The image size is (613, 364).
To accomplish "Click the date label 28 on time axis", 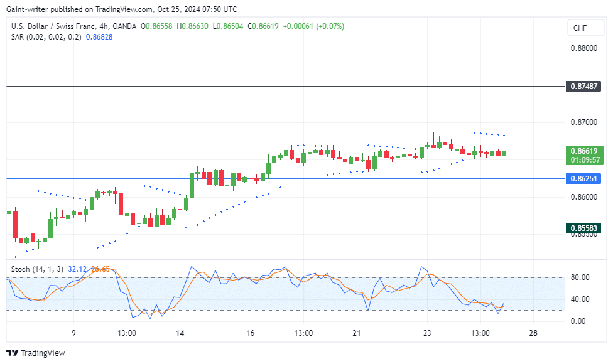I will coord(533,333).
